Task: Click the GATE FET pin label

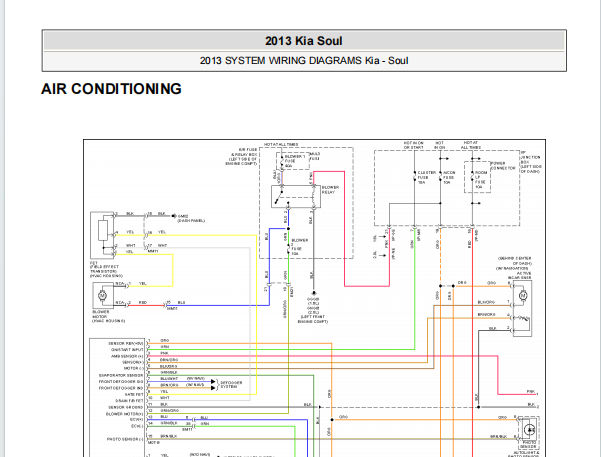Action: pyautogui.click(x=134, y=395)
